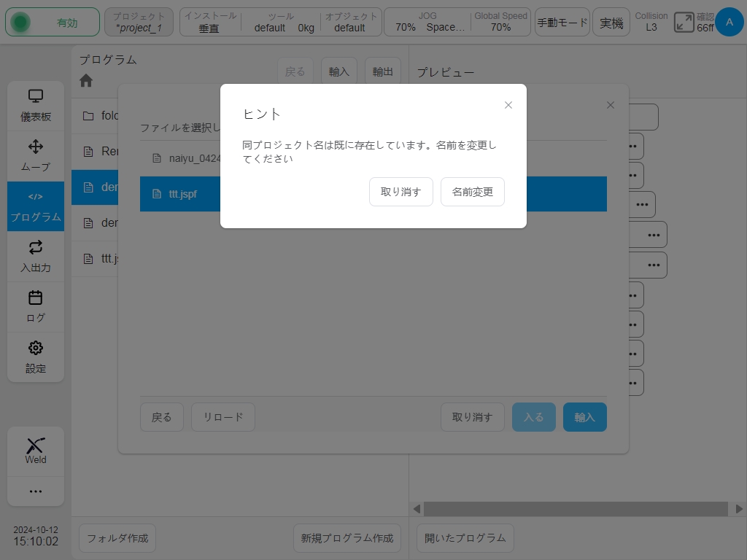The width and height of the screenshot is (747, 560).
Task: Open the Collision L3 setting
Action: tap(651, 23)
